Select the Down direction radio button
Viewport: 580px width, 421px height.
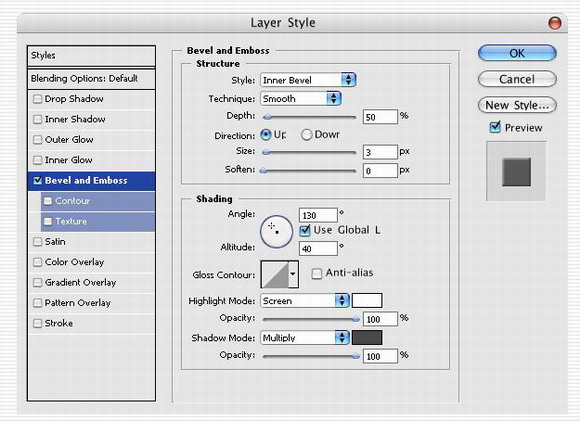(306, 135)
